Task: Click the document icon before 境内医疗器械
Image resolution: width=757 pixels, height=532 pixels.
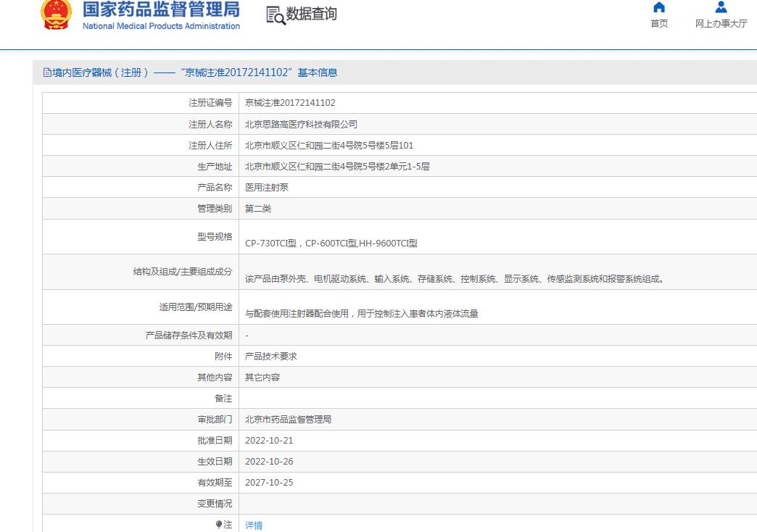Action: pos(47,72)
